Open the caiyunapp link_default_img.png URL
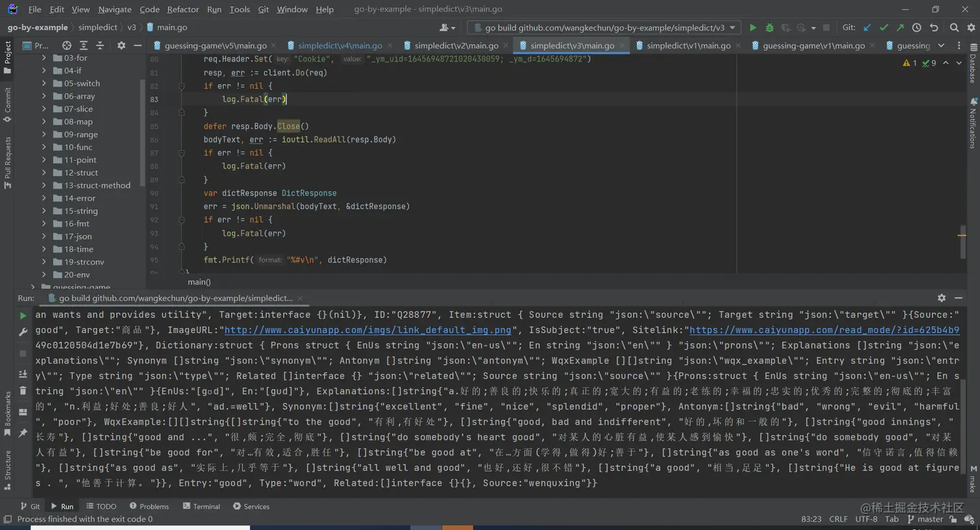980x530 pixels. pyautogui.click(x=367, y=330)
